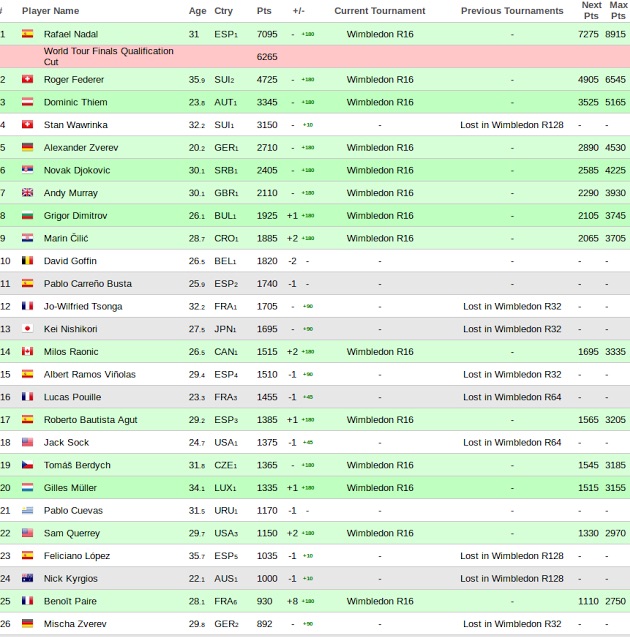Click the Austrian flag beside Dominic Thiem

click(x=27, y=102)
